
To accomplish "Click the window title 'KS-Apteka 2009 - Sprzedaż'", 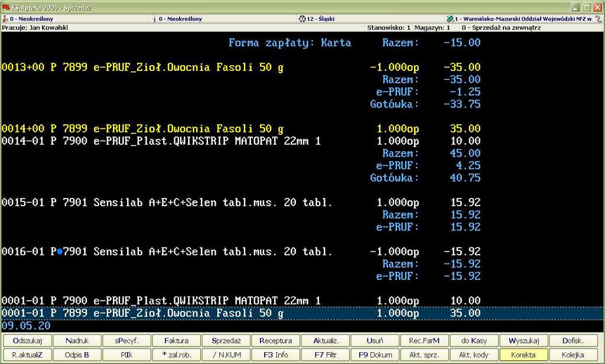I will 51,8.
